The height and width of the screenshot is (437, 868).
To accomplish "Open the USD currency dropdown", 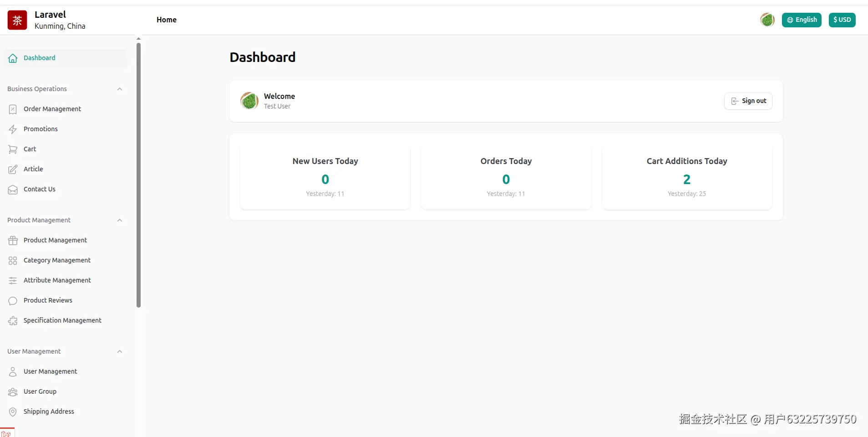I will coord(842,20).
